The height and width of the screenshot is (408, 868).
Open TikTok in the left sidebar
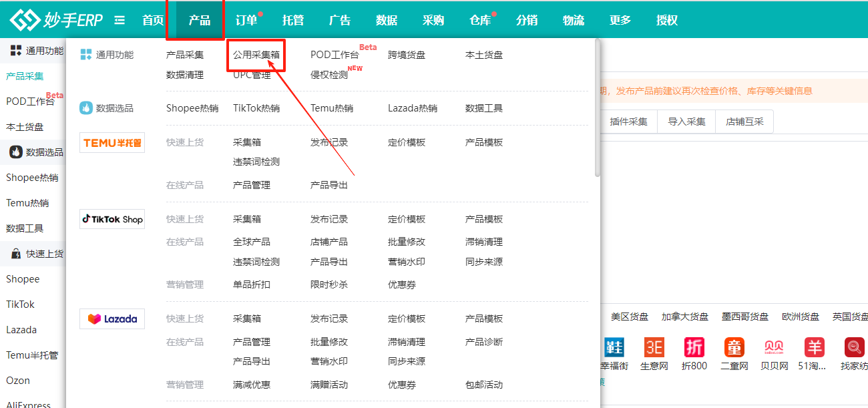coord(20,304)
